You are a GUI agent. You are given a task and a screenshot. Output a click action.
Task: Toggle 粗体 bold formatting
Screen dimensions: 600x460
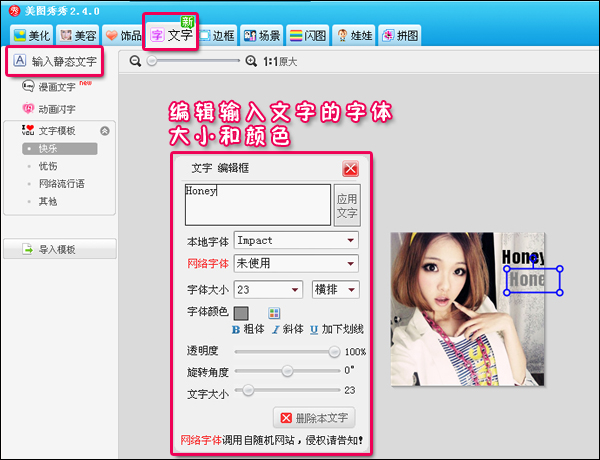pos(248,328)
